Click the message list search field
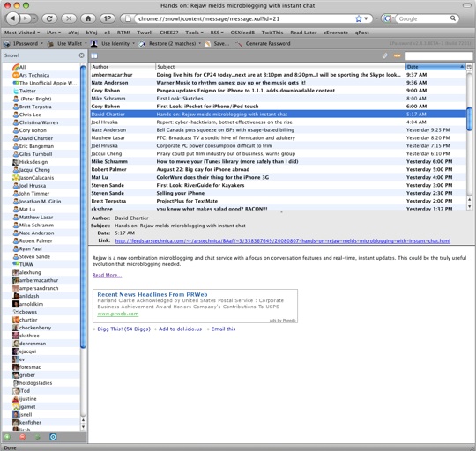 point(439,55)
